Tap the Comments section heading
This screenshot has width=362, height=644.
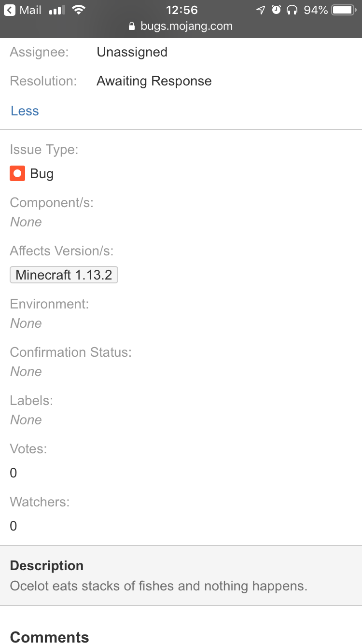click(50, 637)
